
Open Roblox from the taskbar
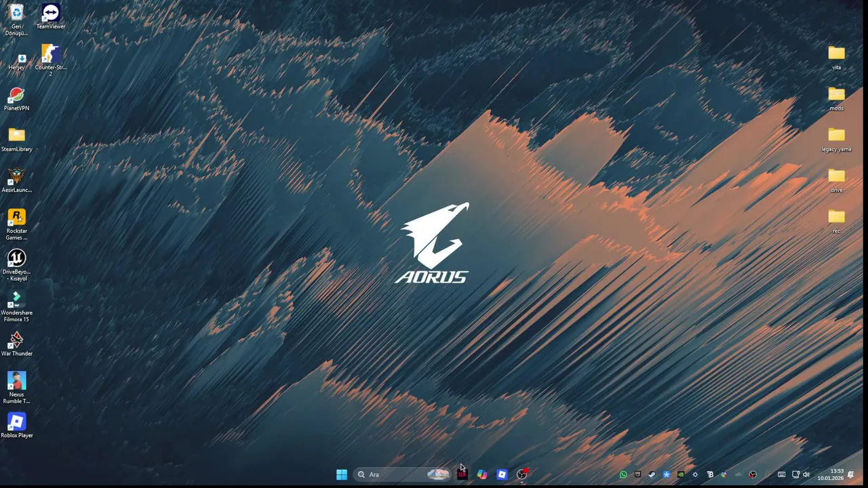pos(502,474)
